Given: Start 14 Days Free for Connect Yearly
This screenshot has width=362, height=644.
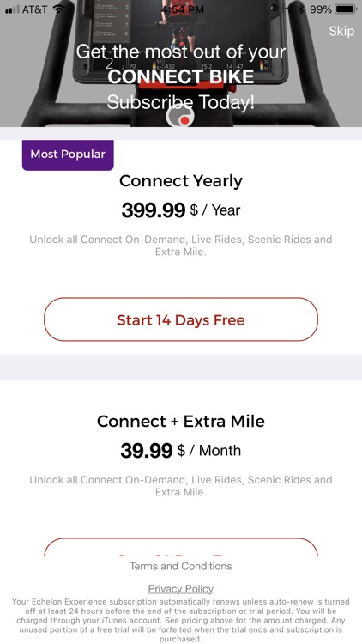Looking at the screenshot, I should click(x=181, y=319).
